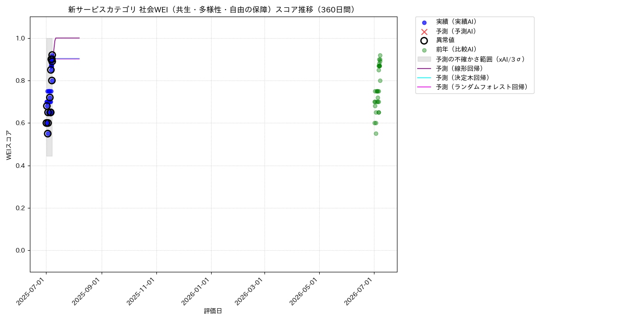The height and width of the screenshot is (322, 644).
Task: Click legend text 予測の不確かさ範囲（xAI/3σ）
Action: [481, 59]
